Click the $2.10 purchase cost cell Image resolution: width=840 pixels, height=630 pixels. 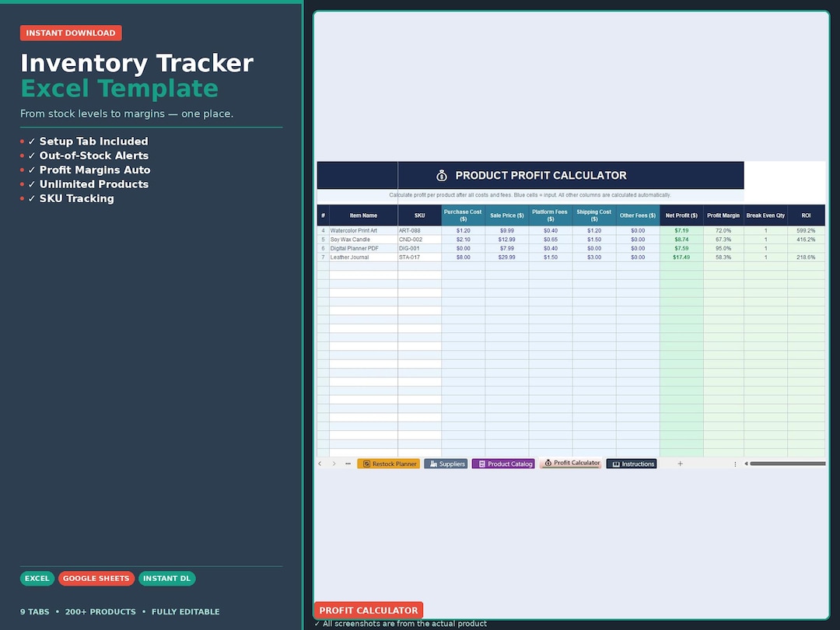tap(463, 240)
